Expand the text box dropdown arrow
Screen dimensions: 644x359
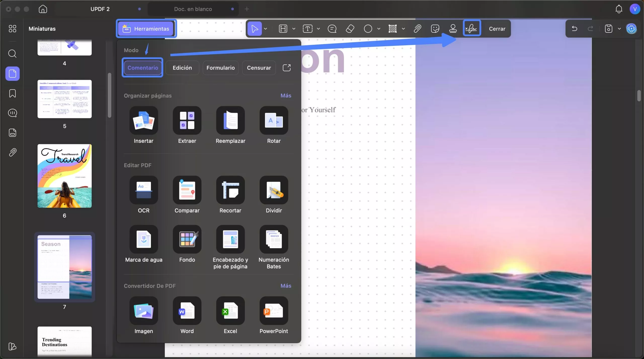pos(318,29)
